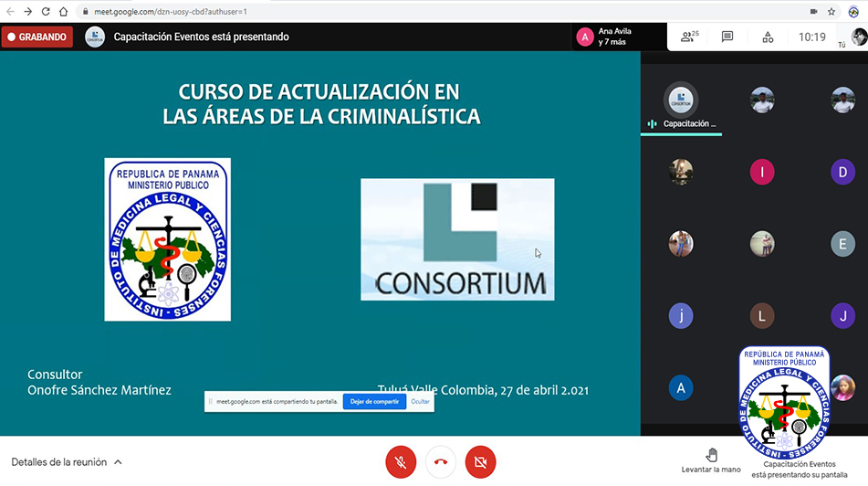Go forward with the browser forward arrow
Image resolution: width=868 pixels, height=486 pixels.
pyautogui.click(x=28, y=12)
